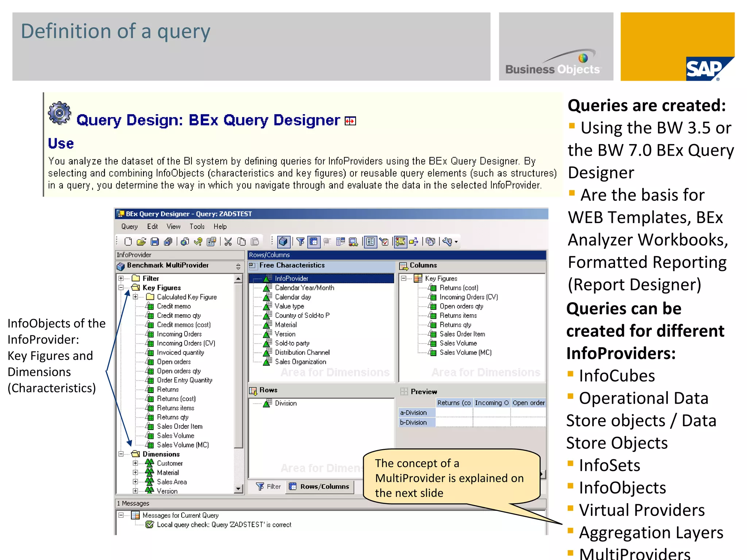
Task: Select Distribution Channel in Free Characteristics
Action: (302, 352)
